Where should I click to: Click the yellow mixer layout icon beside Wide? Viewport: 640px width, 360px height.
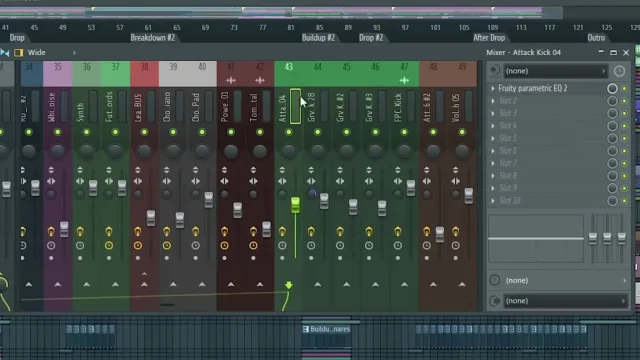tap(18, 53)
